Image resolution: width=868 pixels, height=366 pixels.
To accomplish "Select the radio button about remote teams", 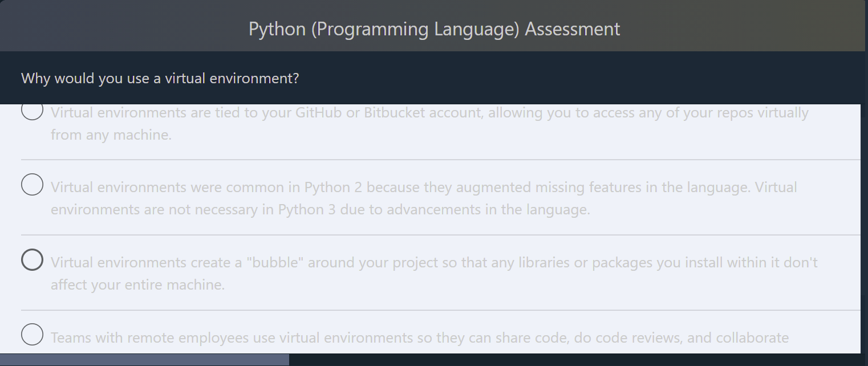I will pos(32,335).
